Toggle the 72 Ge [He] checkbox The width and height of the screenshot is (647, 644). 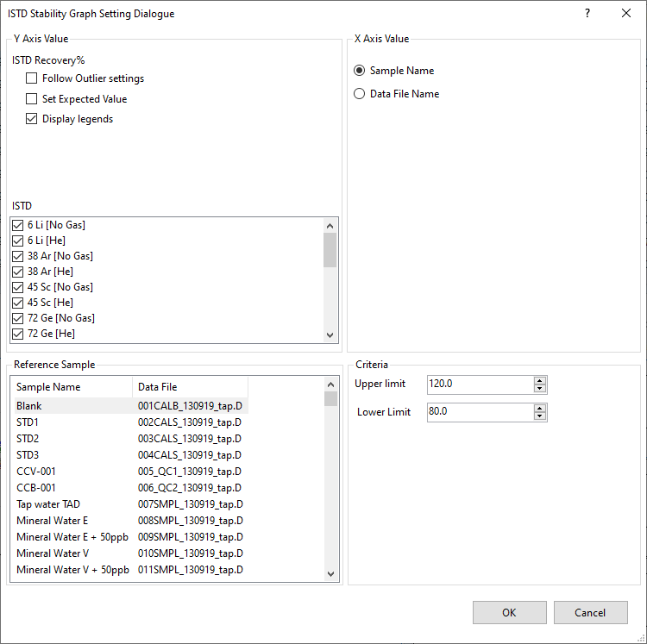tap(17, 334)
